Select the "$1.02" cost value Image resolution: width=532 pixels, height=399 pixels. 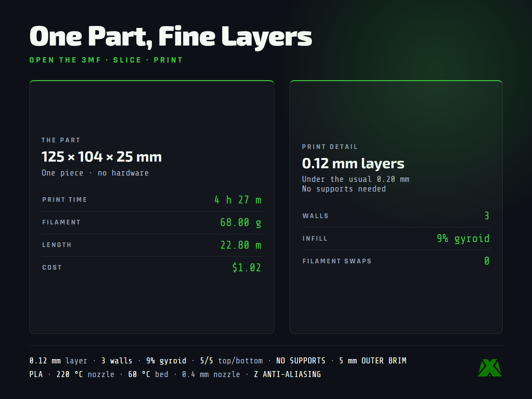247,268
